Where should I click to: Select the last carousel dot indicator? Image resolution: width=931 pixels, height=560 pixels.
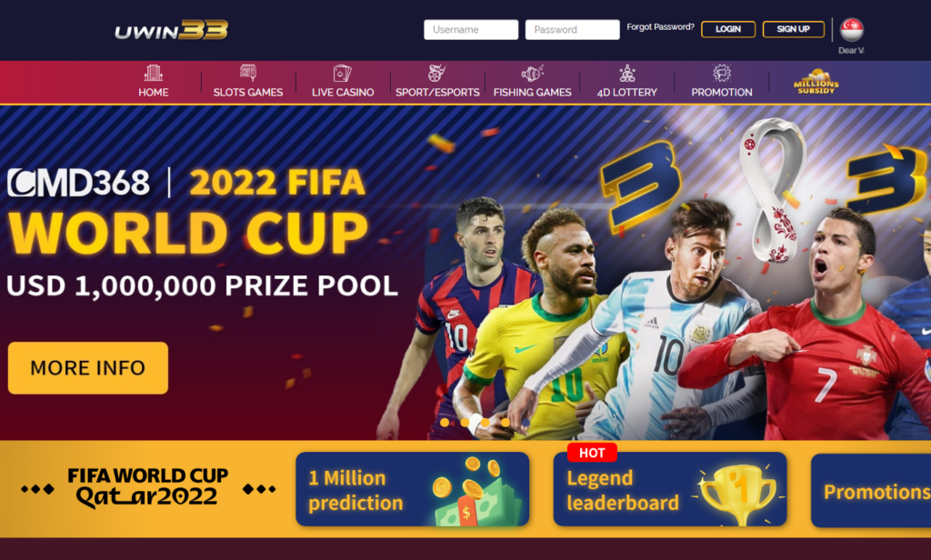pyautogui.click(x=526, y=422)
